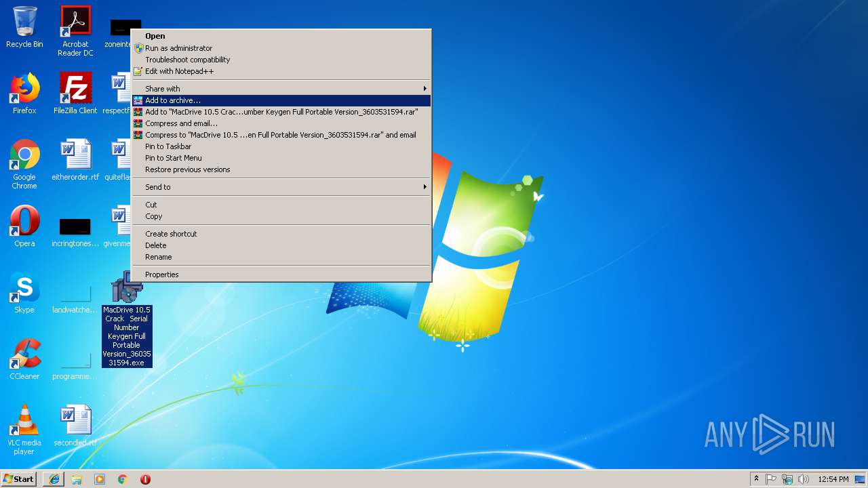Open the Recycle Bin desktop icon
This screenshot has height=488, width=868.
coord(24,27)
